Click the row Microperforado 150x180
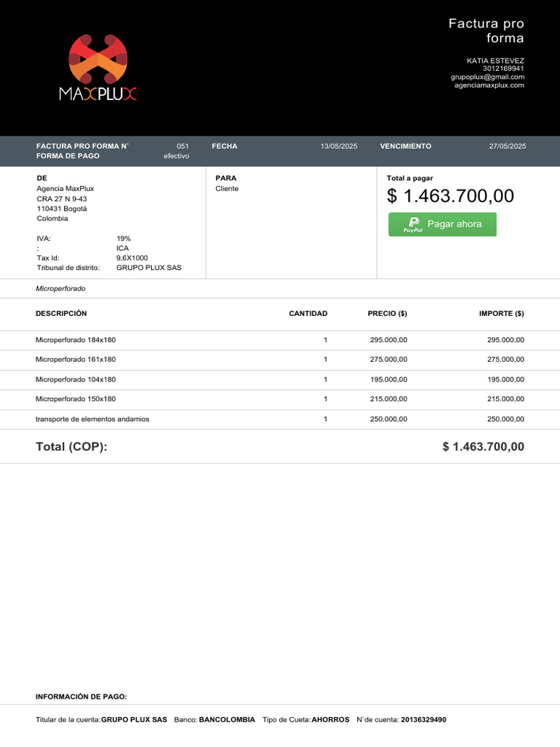Image resolution: width=560 pixels, height=747 pixels. [280, 399]
